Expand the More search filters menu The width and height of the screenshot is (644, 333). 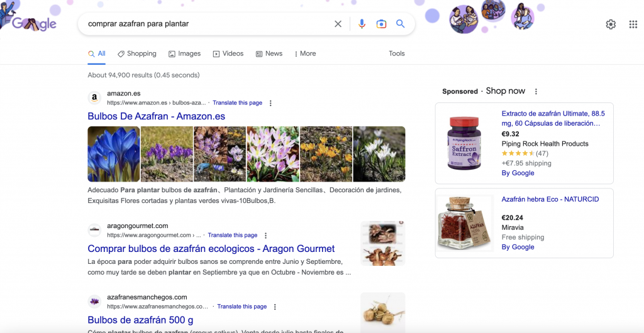tap(305, 54)
